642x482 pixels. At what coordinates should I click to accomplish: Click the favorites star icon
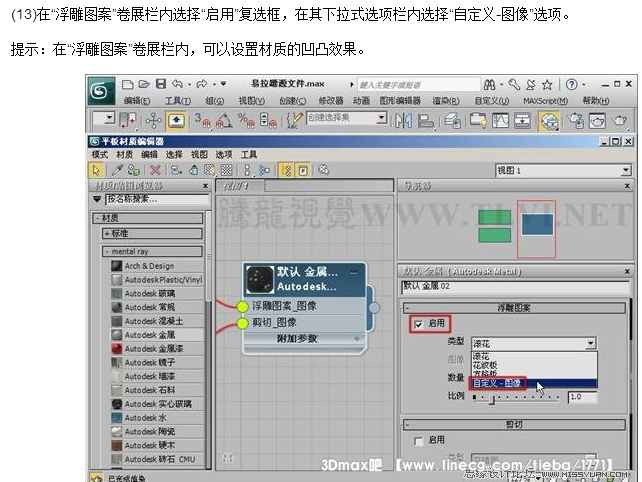547,85
